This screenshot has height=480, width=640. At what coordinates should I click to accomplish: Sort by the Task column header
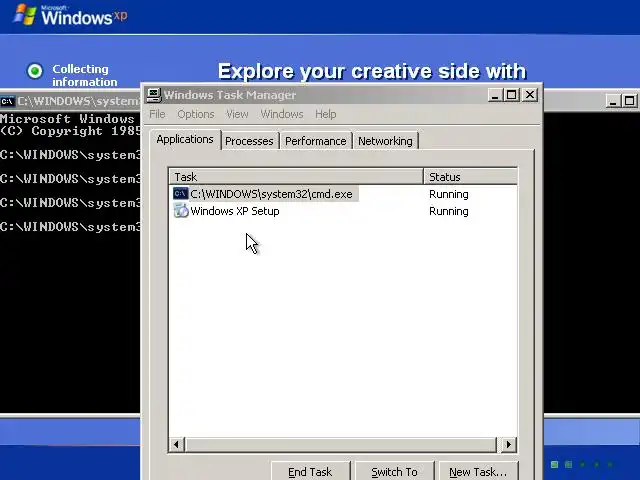point(296,177)
